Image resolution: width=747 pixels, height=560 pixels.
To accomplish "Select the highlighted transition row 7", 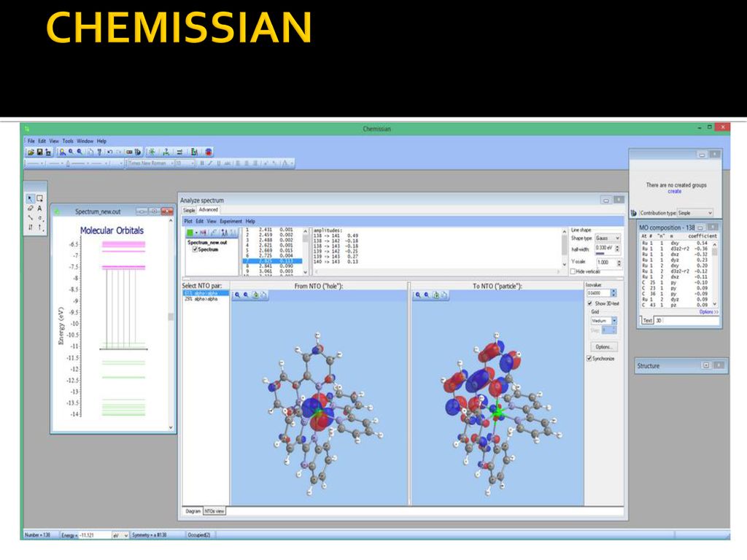I will click(272, 261).
